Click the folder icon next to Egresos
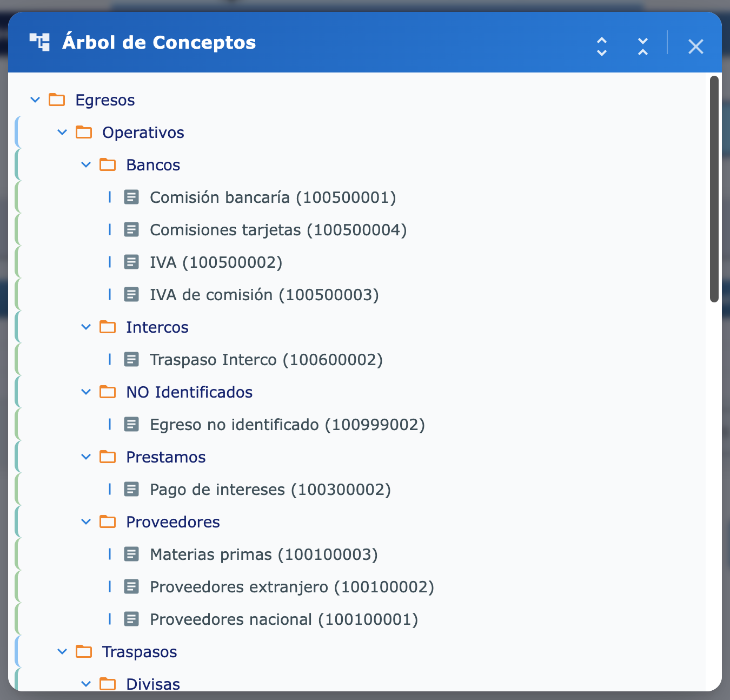730x700 pixels. [x=56, y=100]
